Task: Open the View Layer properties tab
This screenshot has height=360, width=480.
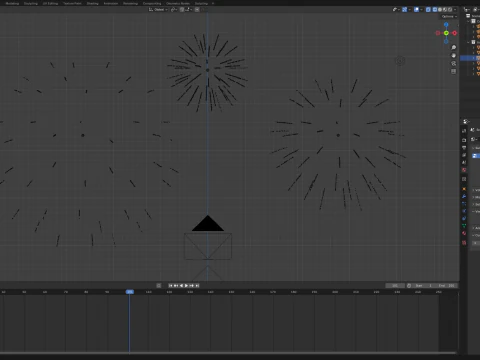Action: [464, 155]
